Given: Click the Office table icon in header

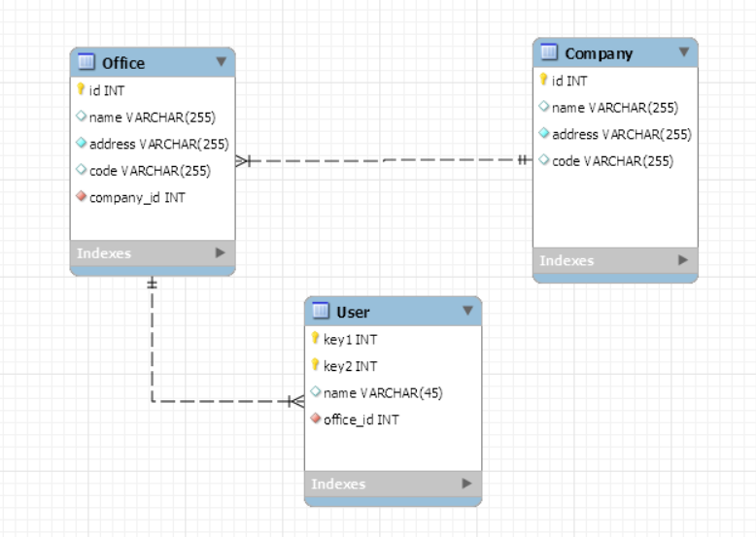Looking at the screenshot, I should tap(86, 63).
